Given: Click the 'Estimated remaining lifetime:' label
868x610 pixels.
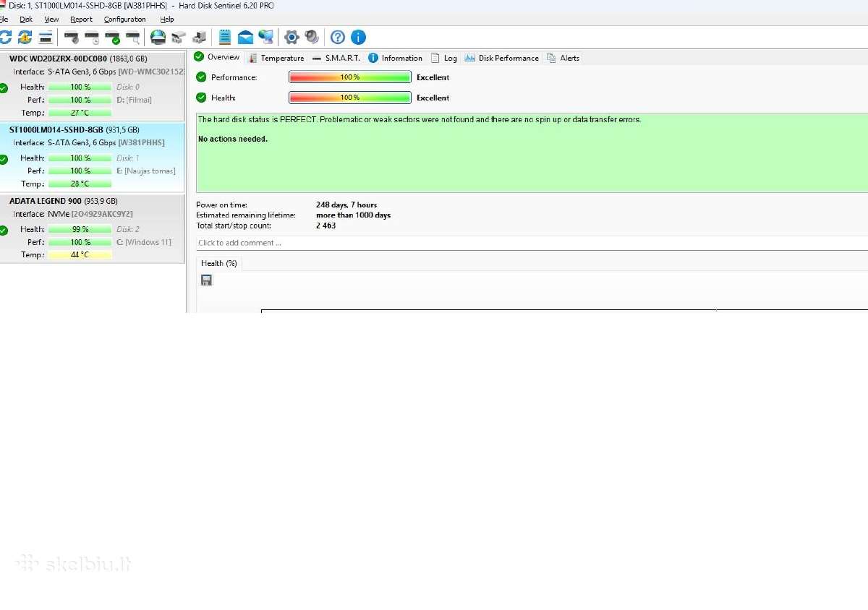Looking at the screenshot, I should pyautogui.click(x=246, y=215).
